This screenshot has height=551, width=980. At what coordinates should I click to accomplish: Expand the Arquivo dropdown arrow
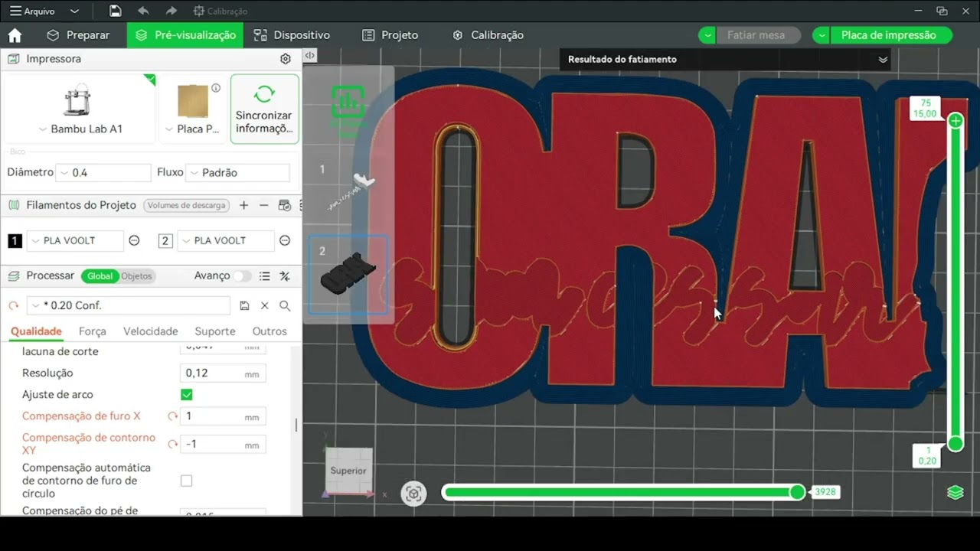tap(74, 11)
